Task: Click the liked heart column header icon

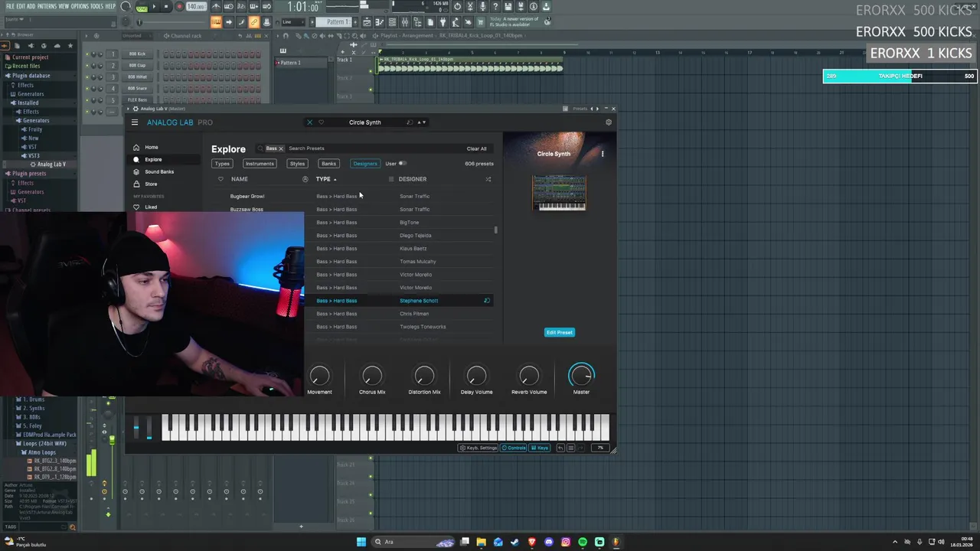Action: pyautogui.click(x=220, y=179)
